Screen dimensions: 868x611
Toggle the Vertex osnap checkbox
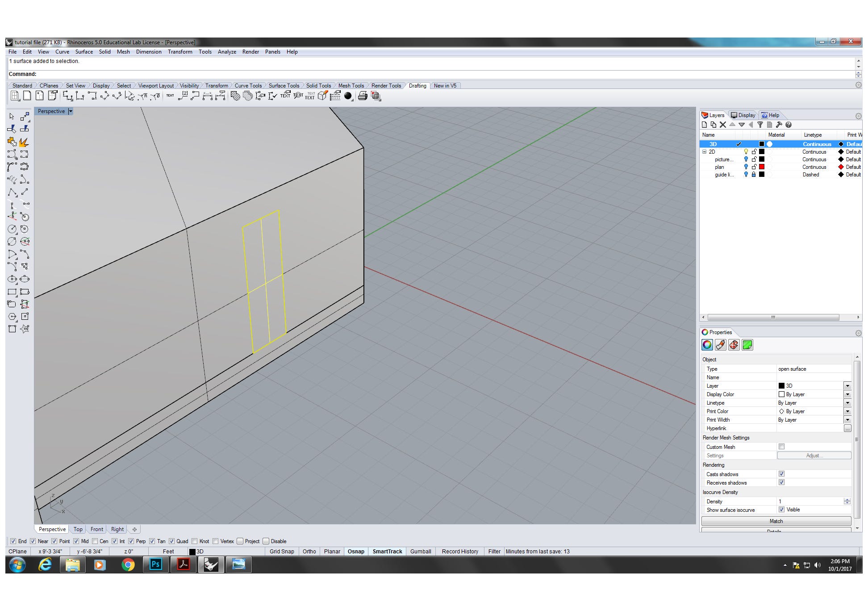click(x=216, y=541)
